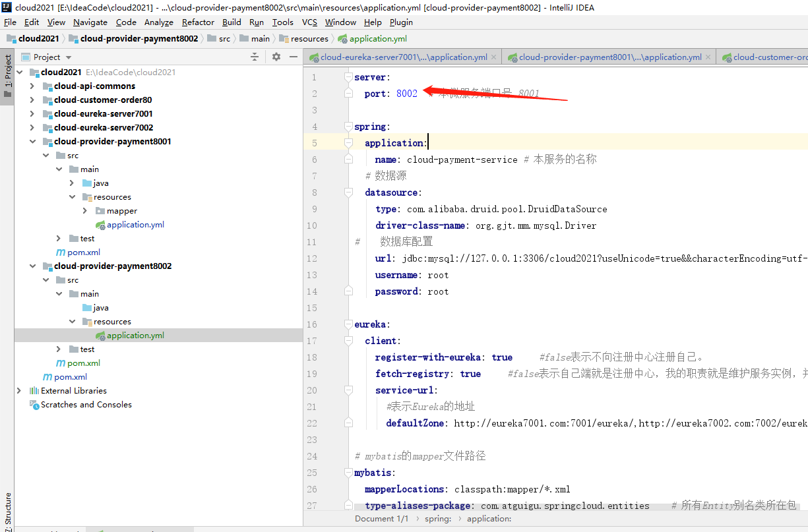Click module icon of cloud-api-commons
The width and height of the screenshot is (808, 532).
point(47,86)
